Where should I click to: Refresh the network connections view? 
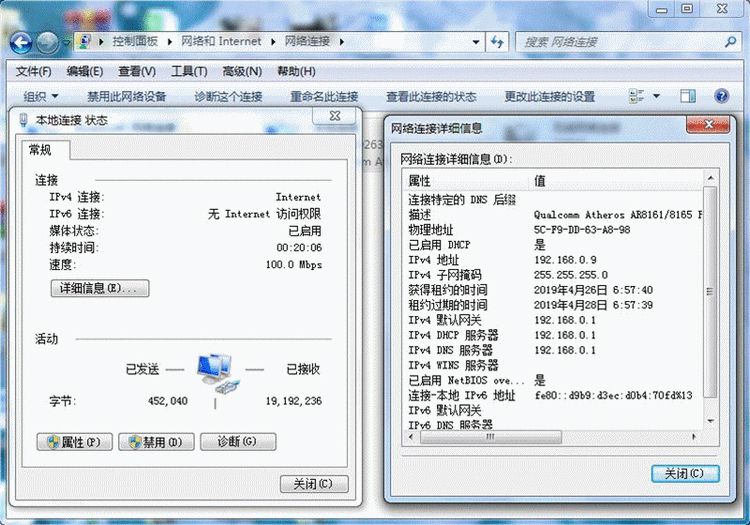coord(497,42)
